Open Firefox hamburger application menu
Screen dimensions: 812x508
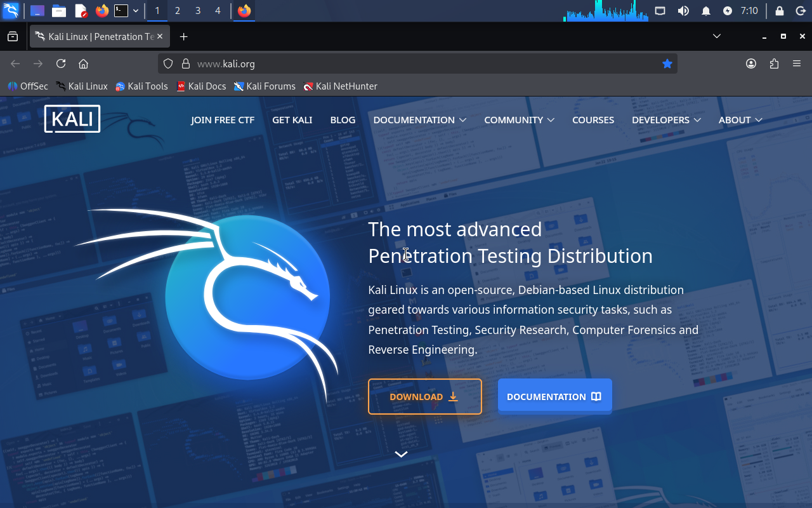point(797,63)
